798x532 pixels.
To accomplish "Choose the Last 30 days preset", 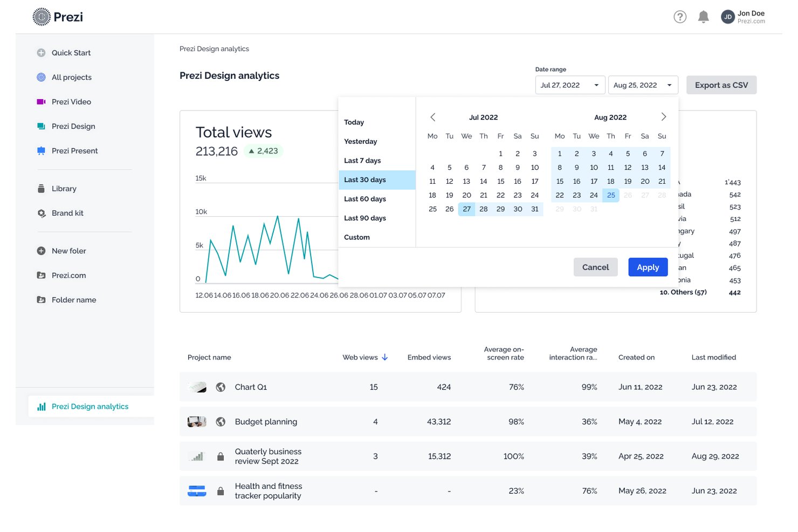I will click(377, 180).
